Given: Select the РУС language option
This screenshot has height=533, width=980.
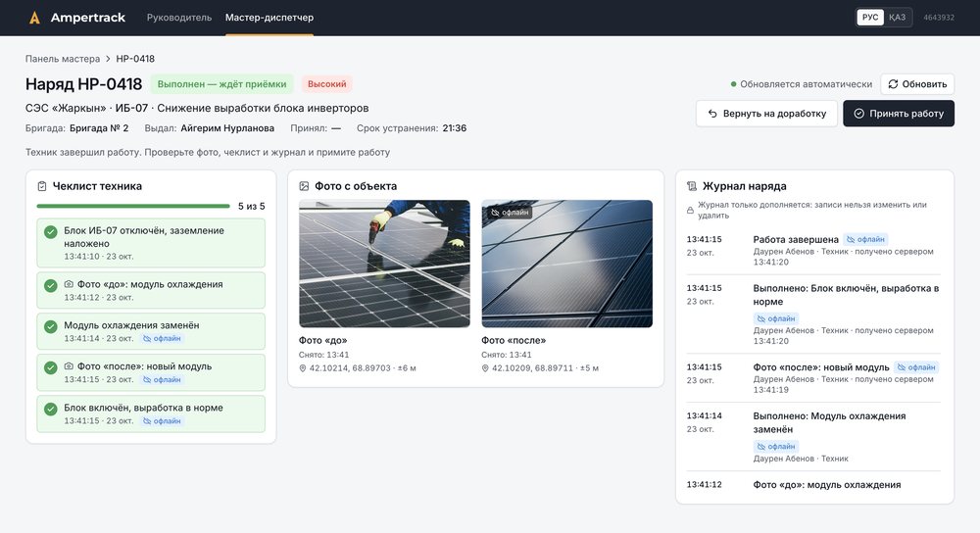Looking at the screenshot, I should point(870,18).
